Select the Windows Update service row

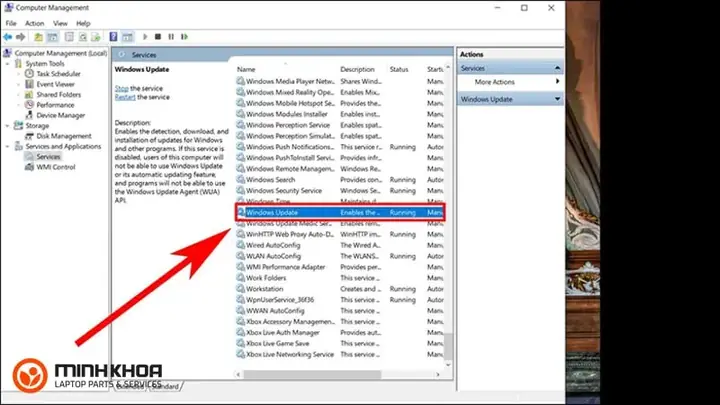click(340, 212)
